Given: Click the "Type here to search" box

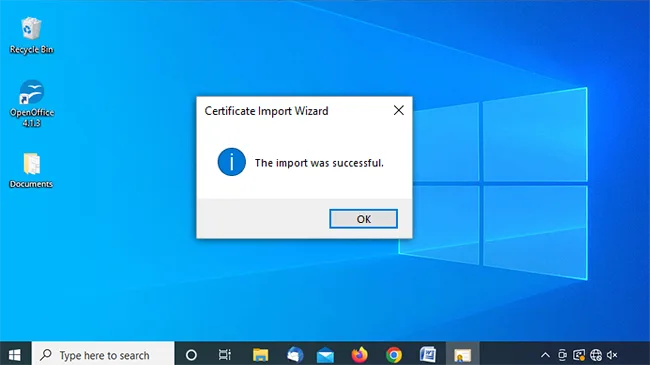Looking at the screenshot, I should click(103, 355).
